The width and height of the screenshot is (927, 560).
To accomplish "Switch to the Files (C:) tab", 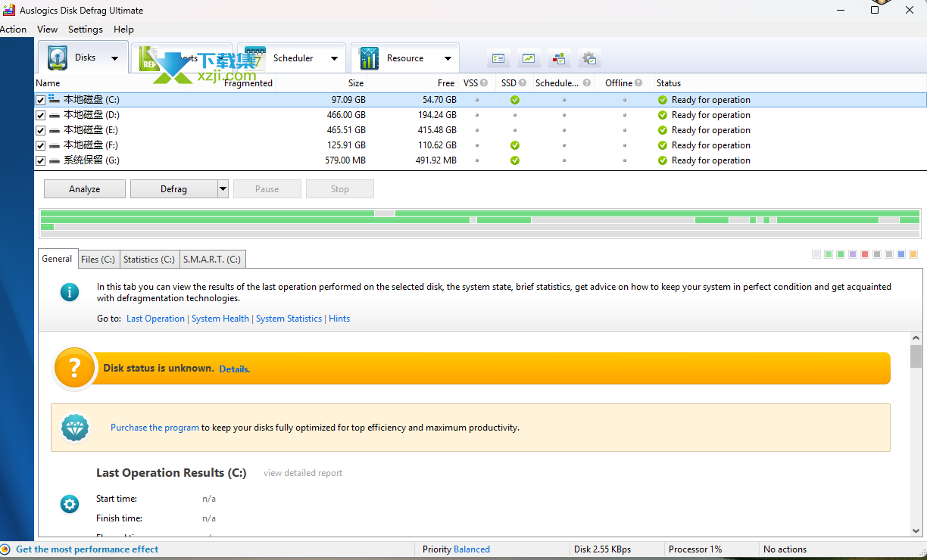I will pyautogui.click(x=98, y=259).
